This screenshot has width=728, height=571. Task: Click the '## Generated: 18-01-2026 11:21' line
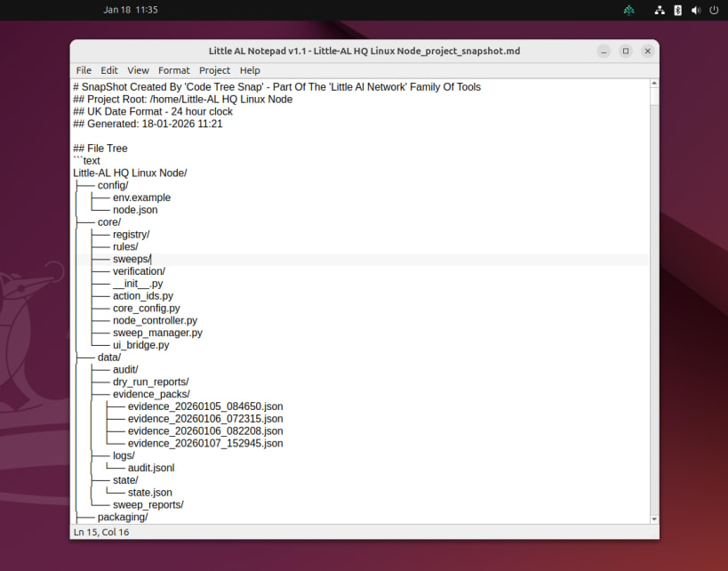[x=148, y=124]
